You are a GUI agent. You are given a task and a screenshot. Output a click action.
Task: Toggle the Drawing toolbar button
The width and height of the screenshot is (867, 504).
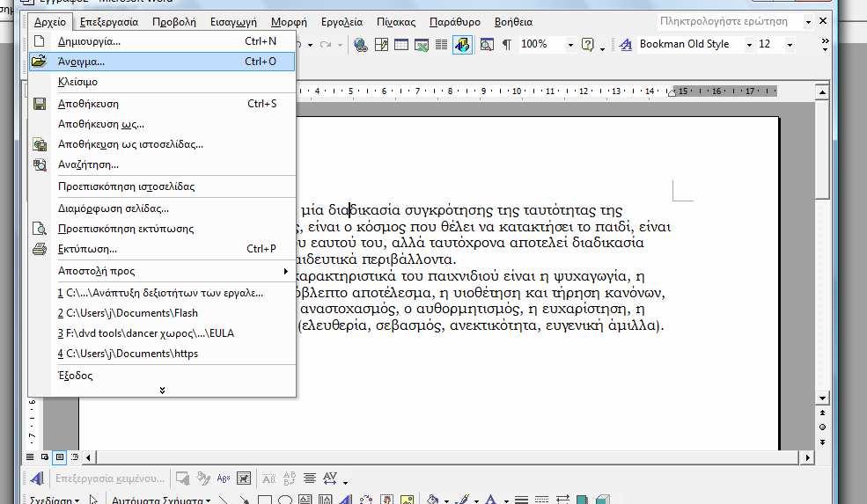(462, 44)
